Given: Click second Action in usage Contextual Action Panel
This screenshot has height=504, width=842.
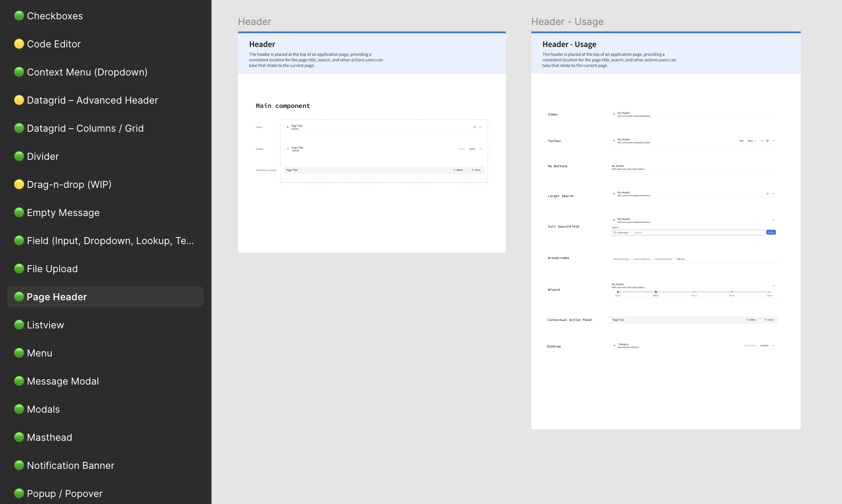Looking at the screenshot, I should tap(769, 320).
